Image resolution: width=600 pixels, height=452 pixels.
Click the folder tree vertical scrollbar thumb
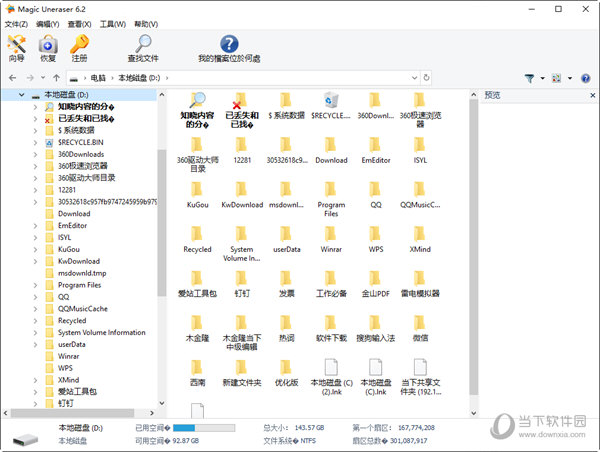(161, 223)
